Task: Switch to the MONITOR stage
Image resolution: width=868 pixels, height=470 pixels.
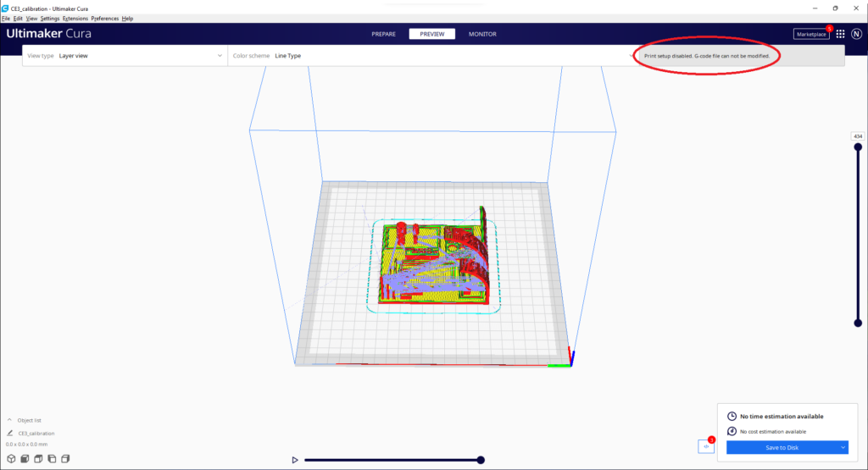Action: tap(482, 34)
